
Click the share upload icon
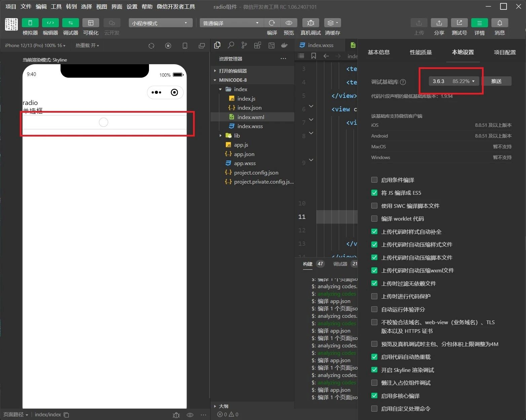(439, 23)
